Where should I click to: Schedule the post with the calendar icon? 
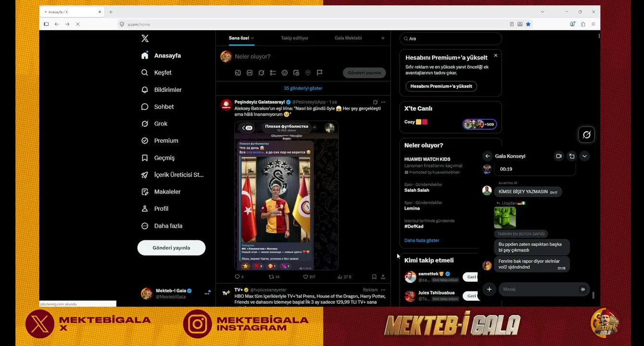coord(296,73)
